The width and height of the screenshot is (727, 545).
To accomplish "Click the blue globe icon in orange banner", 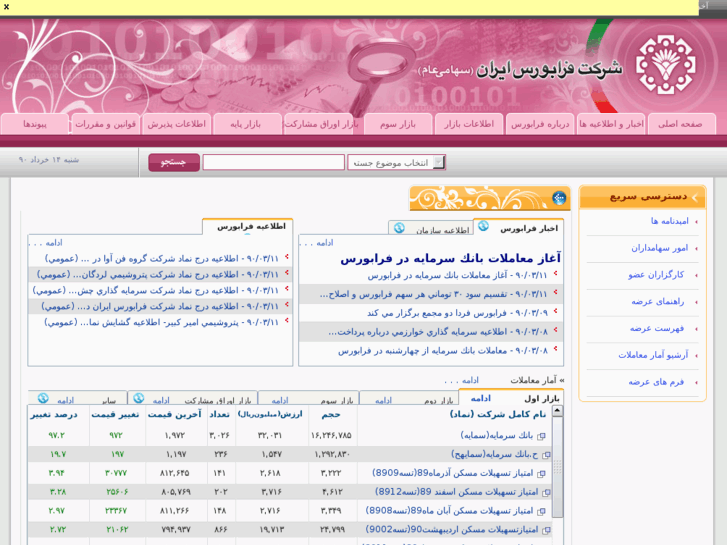I will [559, 198].
